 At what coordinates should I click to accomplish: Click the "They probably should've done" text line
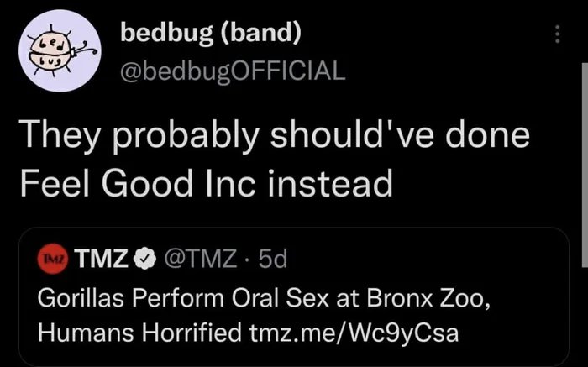click(276, 134)
